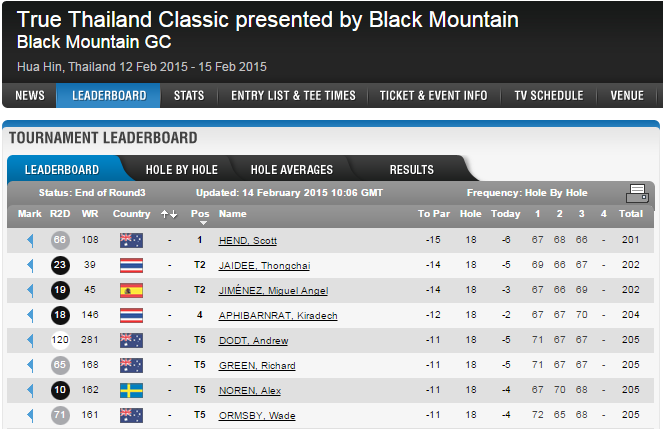Click Sweden flag in Noren row
Image resolution: width=663 pixels, height=429 pixels.
point(131,390)
